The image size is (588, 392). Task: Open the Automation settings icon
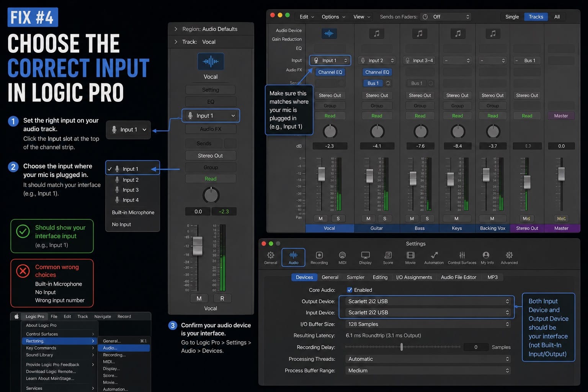click(434, 258)
